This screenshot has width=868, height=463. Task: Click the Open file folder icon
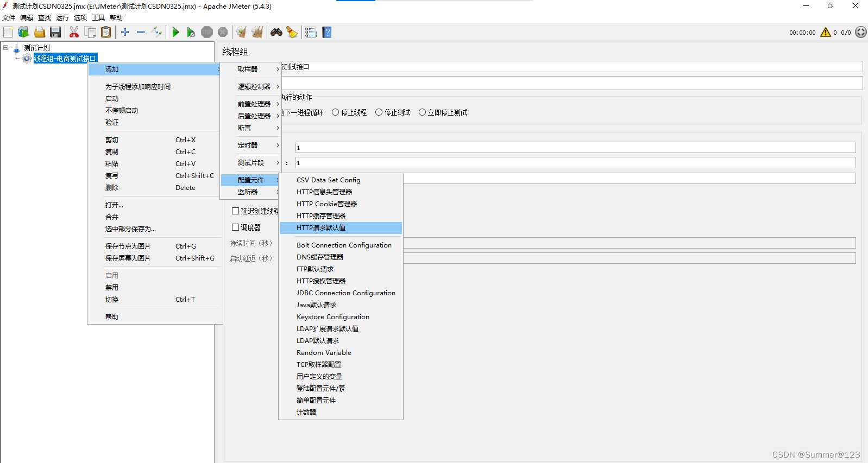click(x=40, y=32)
